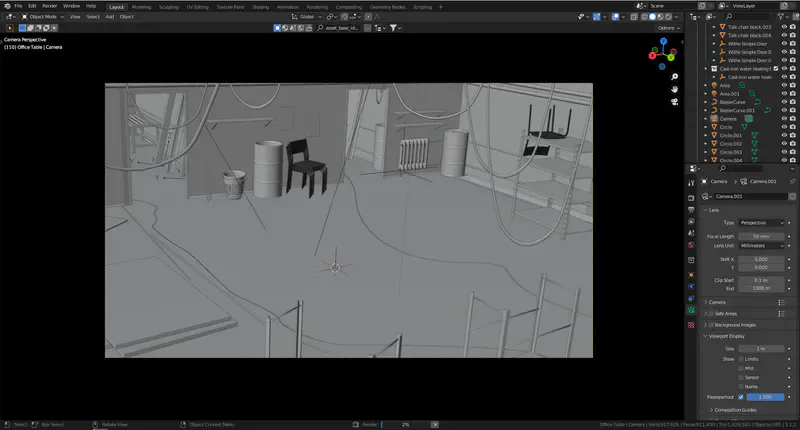Viewport: 800px width, 430px height.
Task: Select the Camera object in outliner
Action: (728, 119)
